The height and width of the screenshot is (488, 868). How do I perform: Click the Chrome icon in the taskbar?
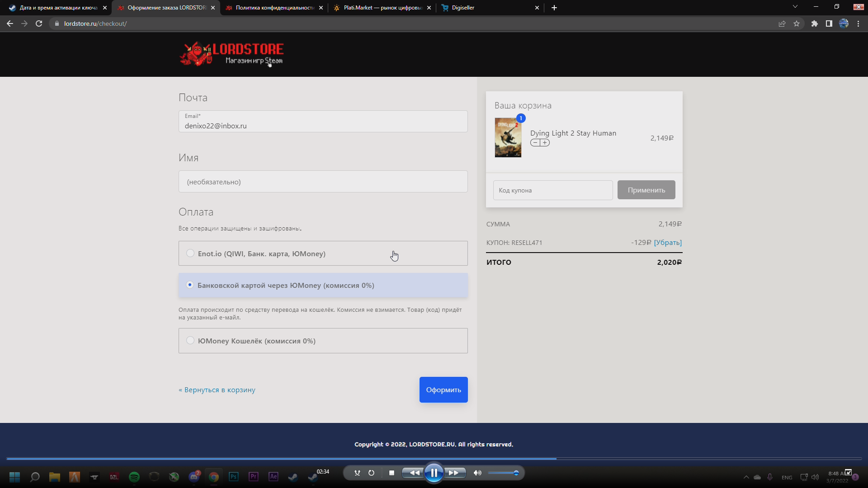coord(214,477)
